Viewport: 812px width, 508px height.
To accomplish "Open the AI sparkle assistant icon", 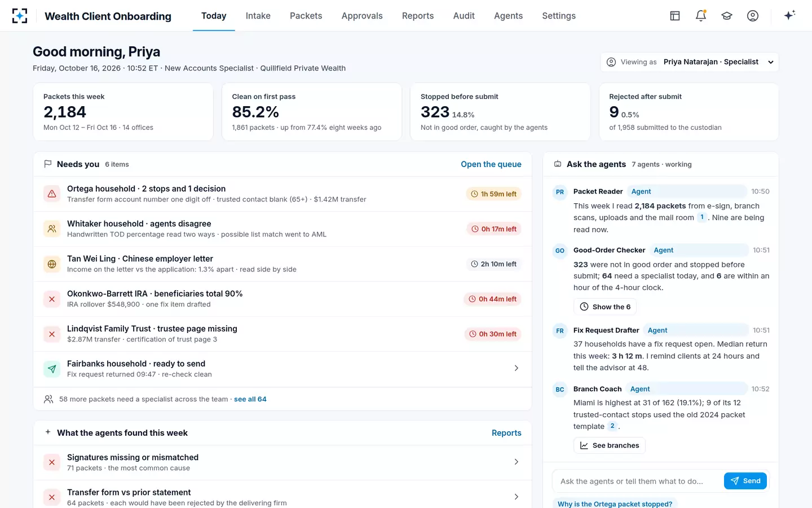I will point(789,15).
